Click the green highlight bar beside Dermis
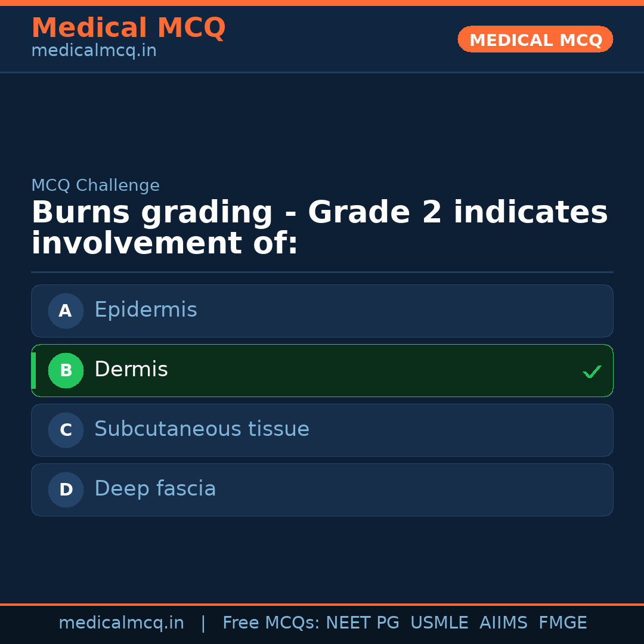 (33, 370)
